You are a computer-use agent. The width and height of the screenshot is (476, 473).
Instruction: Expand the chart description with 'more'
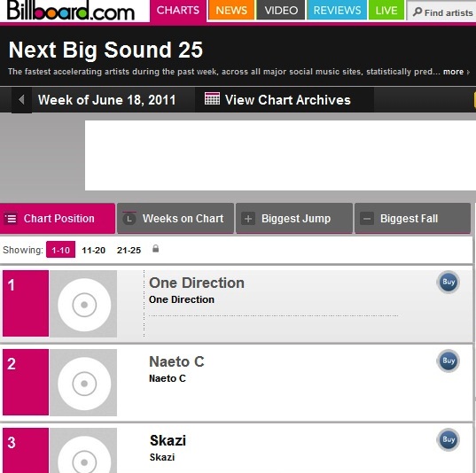tap(456, 72)
